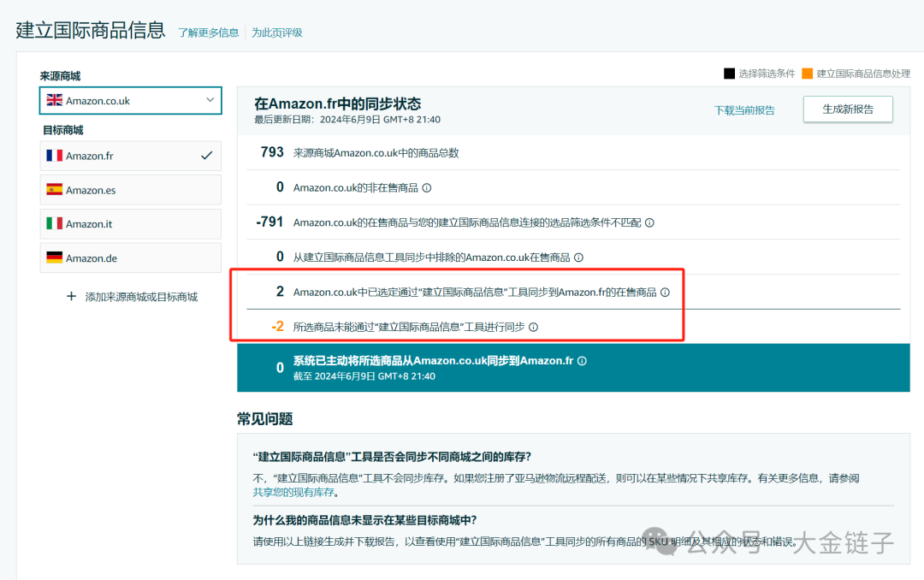Screen dimensions: 924x580
Task: Select Amazon.fr target marketplace
Action: [x=130, y=156]
